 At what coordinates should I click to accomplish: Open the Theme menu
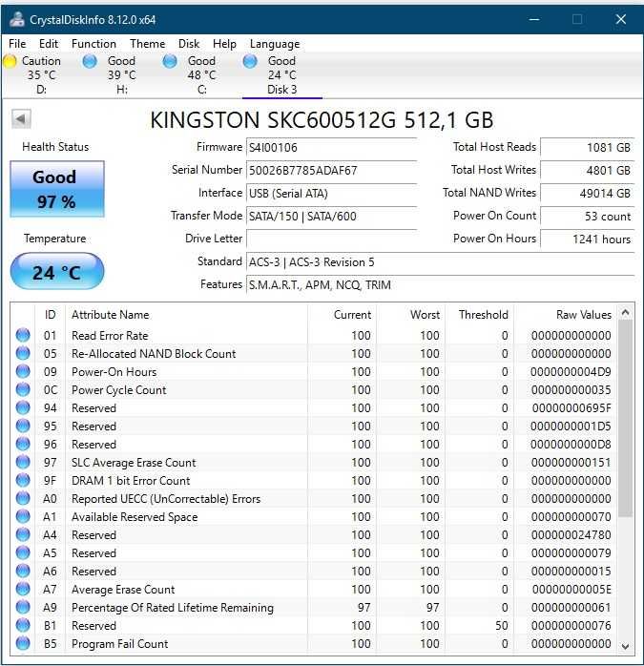coord(148,44)
